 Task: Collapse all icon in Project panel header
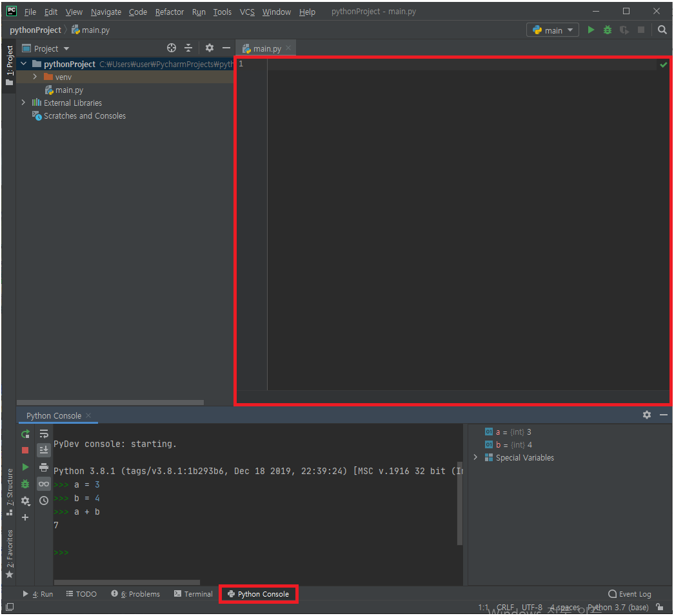[x=188, y=48]
